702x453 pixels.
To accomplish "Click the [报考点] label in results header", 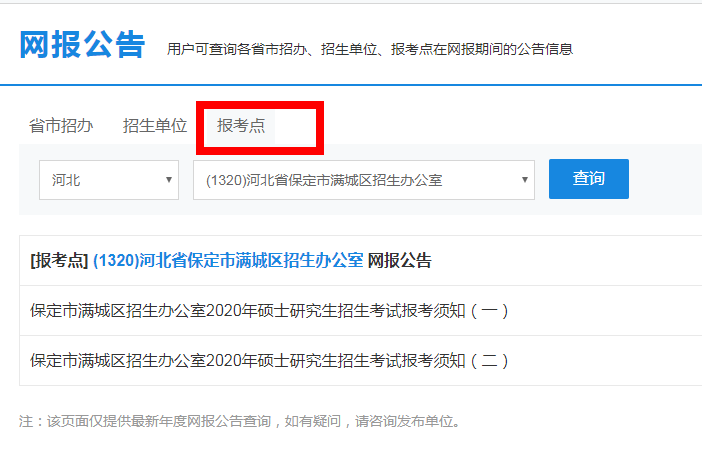I will 59,261.
